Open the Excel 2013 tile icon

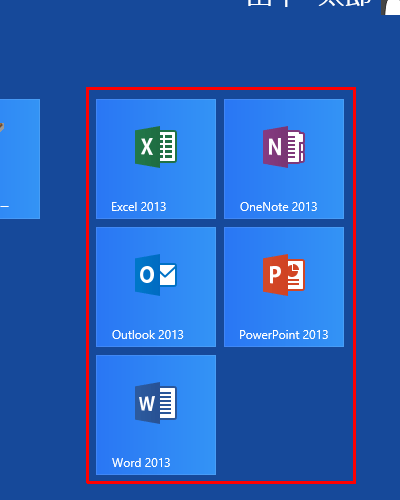point(156,147)
